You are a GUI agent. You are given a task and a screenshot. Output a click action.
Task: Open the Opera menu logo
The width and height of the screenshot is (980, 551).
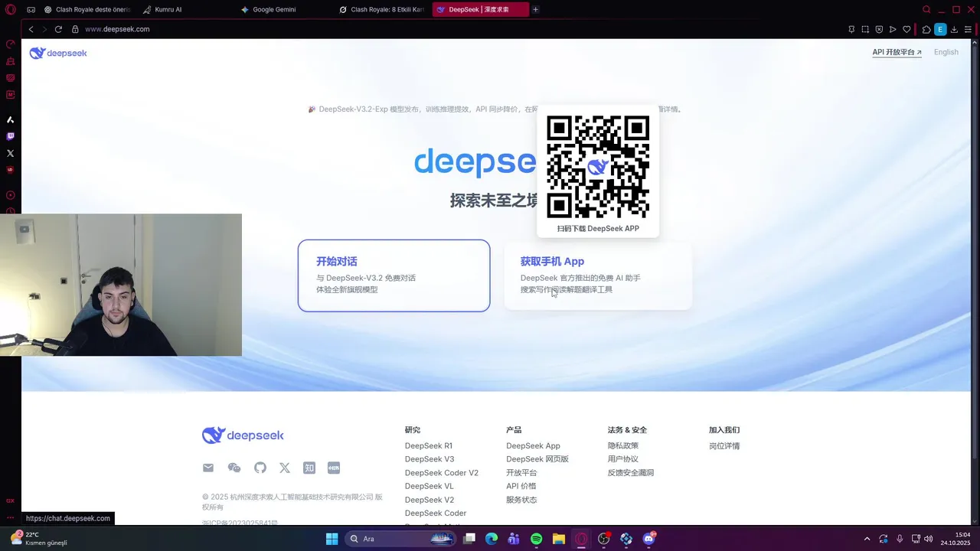(10, 9)
